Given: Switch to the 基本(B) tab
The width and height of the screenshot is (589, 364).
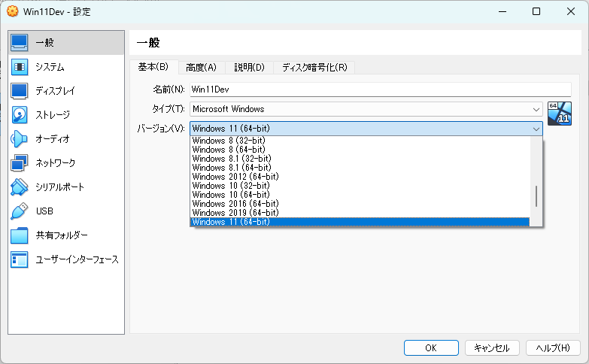Looking at the screenshot, I should point(153,67).
